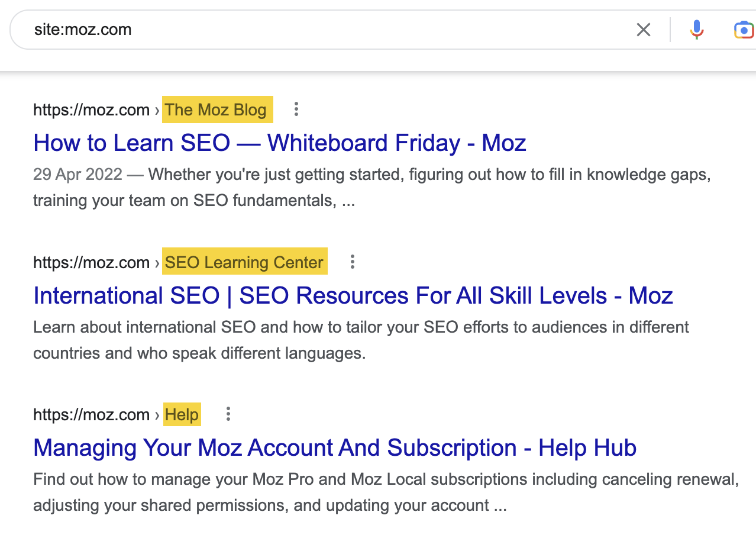
Task: Open the 'International SEO' result link
Action: (353, 295)
